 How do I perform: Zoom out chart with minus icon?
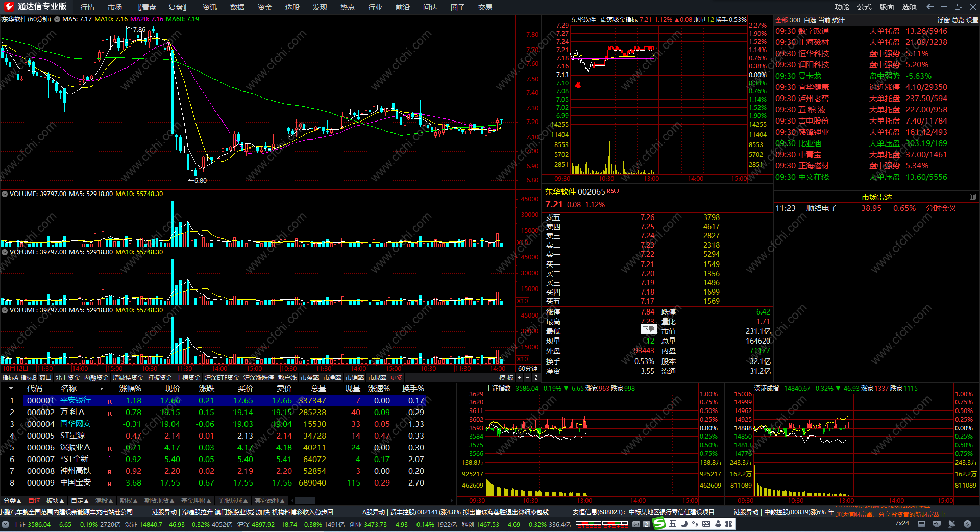point(527,378)
